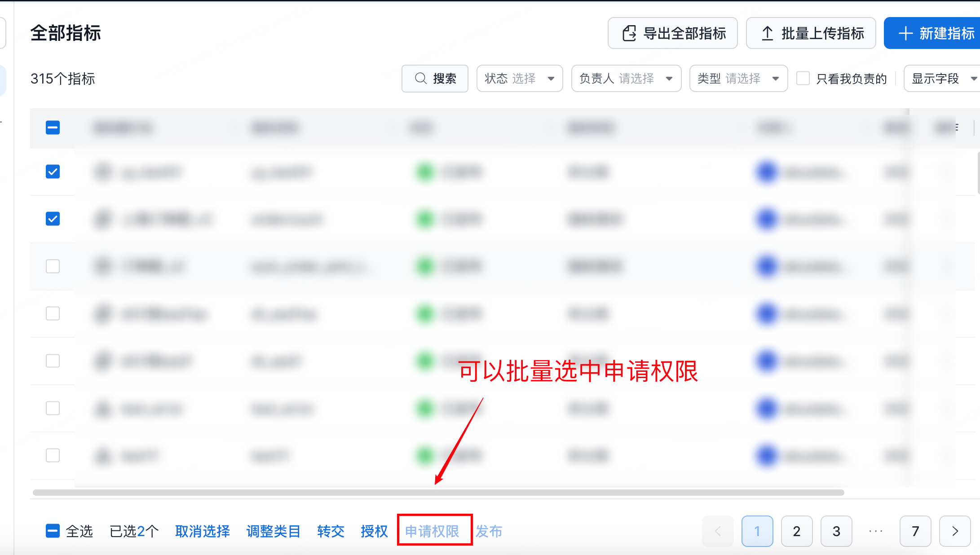Screen dimensions: 980x555
Task: Expand the 负责人 dropdown
Action: coord(626,79)
